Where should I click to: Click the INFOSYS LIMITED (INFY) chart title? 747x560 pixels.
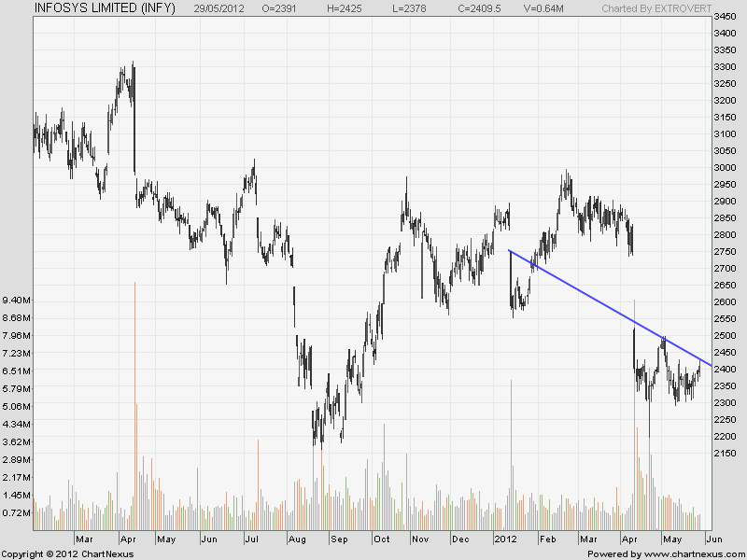click(x=104, y=8)
